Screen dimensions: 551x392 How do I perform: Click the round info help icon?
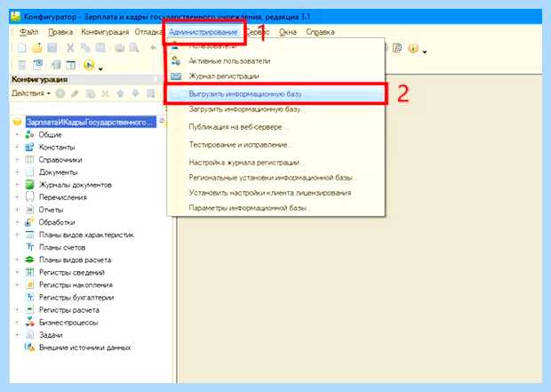[413, 48]
